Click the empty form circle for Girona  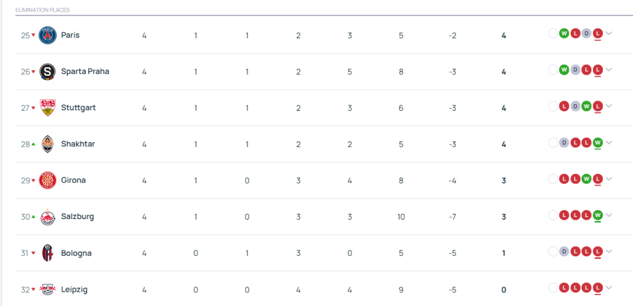pos(553,178)
